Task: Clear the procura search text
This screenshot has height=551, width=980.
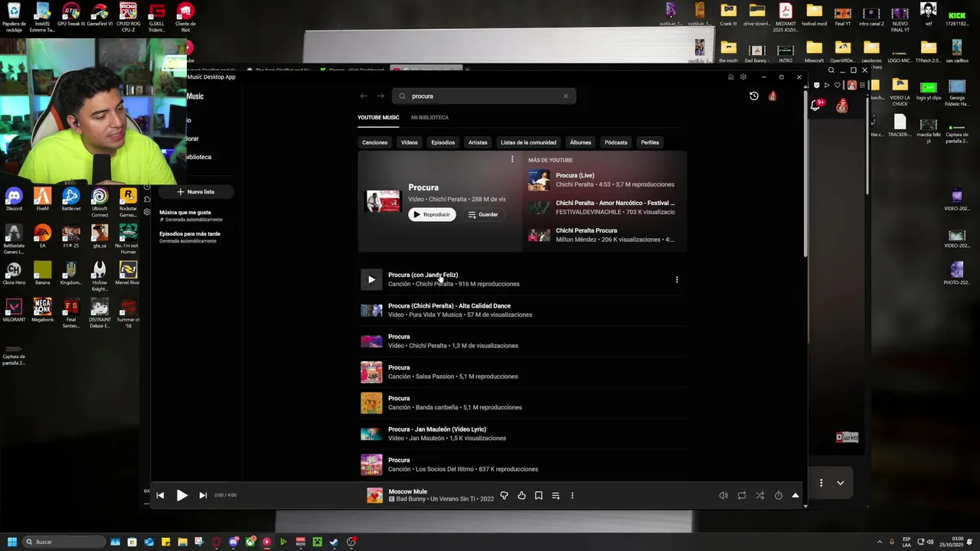Action: [566, 96]
